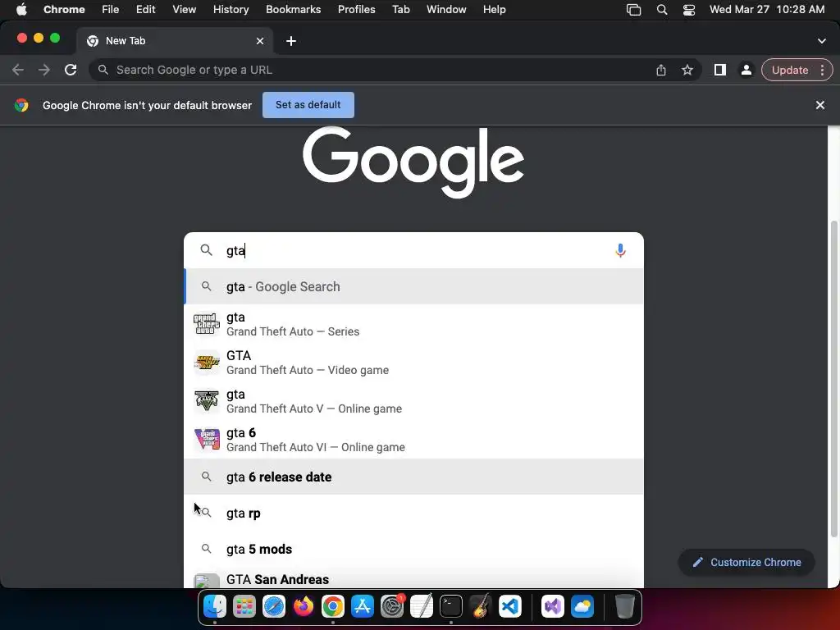Open Visual Studio Code from the dock

pos(510,606)
